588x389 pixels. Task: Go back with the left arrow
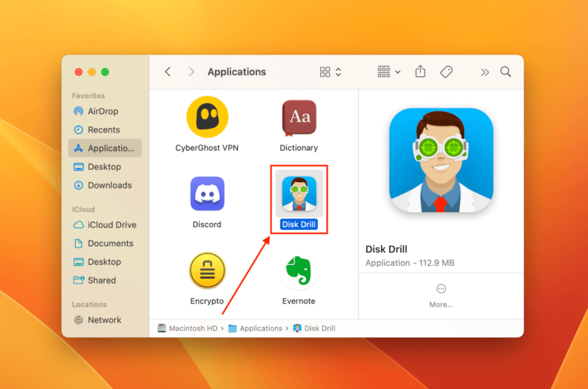(168, 72)
